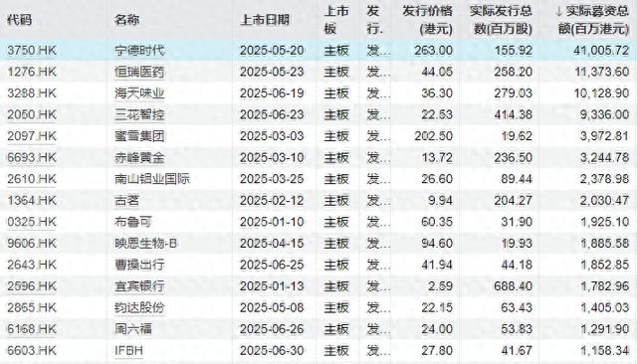Select the 映恩生物-B company name
Screen dimensions: 637x364
(145, 244)
